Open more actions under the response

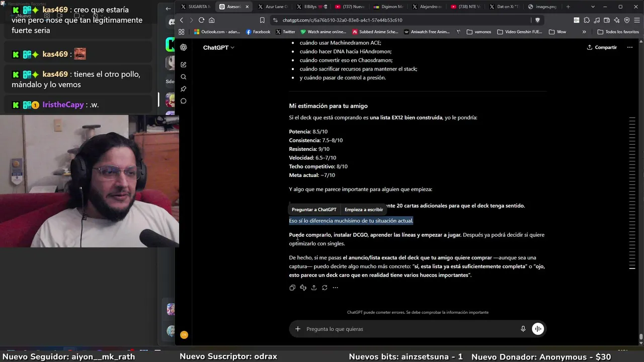point(336,288)
